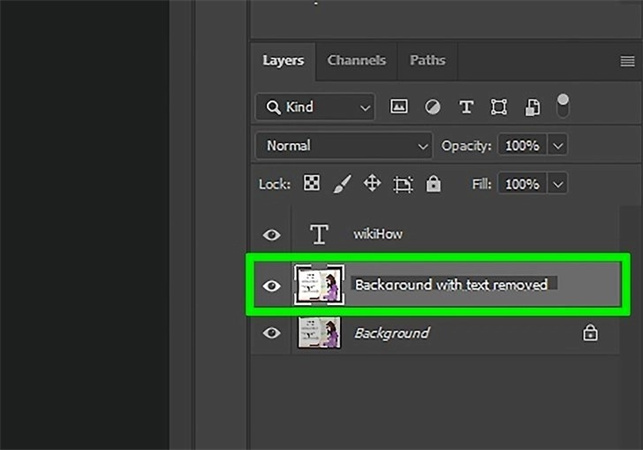Click the Background layer thumbnail
Screen dimensions: 643x450
click(319, 333)
